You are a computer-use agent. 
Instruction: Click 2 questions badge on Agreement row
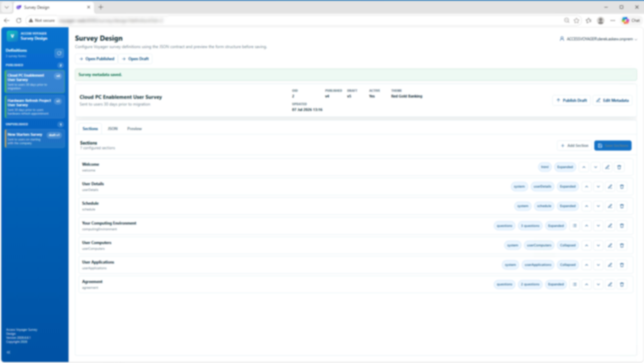(530, 284)
